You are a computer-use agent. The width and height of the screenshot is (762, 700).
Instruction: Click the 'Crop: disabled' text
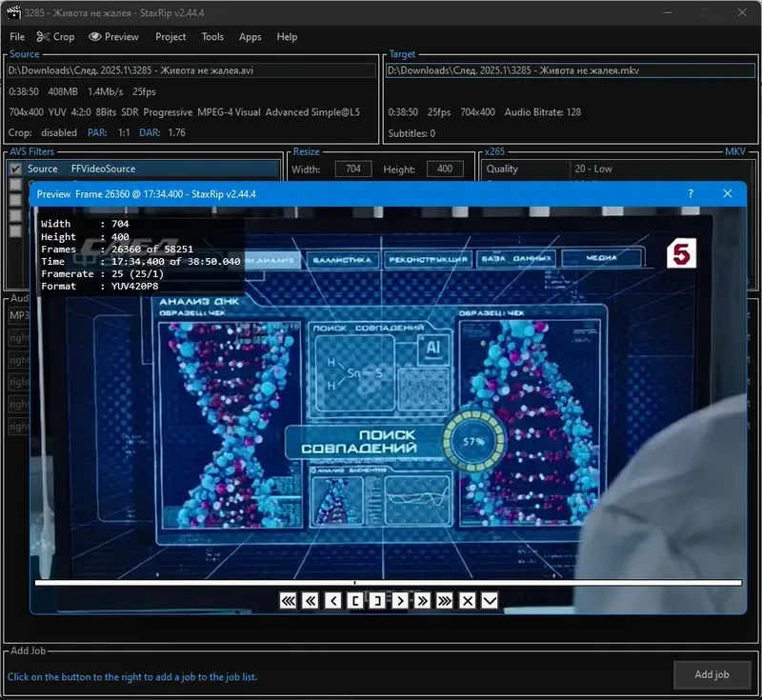coord(43,132)
